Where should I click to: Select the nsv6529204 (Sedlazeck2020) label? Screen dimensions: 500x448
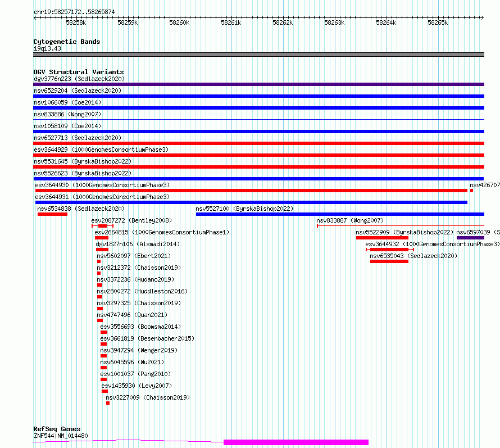[x=78, y=90]
